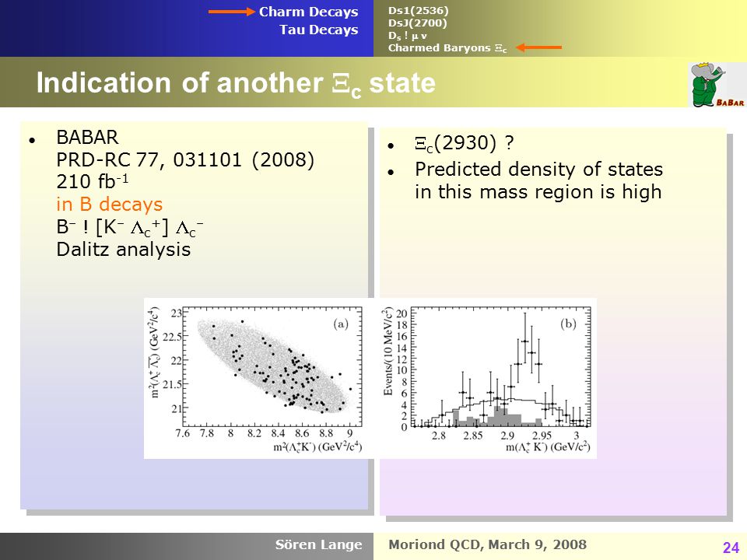Click 'Predicted density of states' text
The image size is (747, 560).
point(538,169)
